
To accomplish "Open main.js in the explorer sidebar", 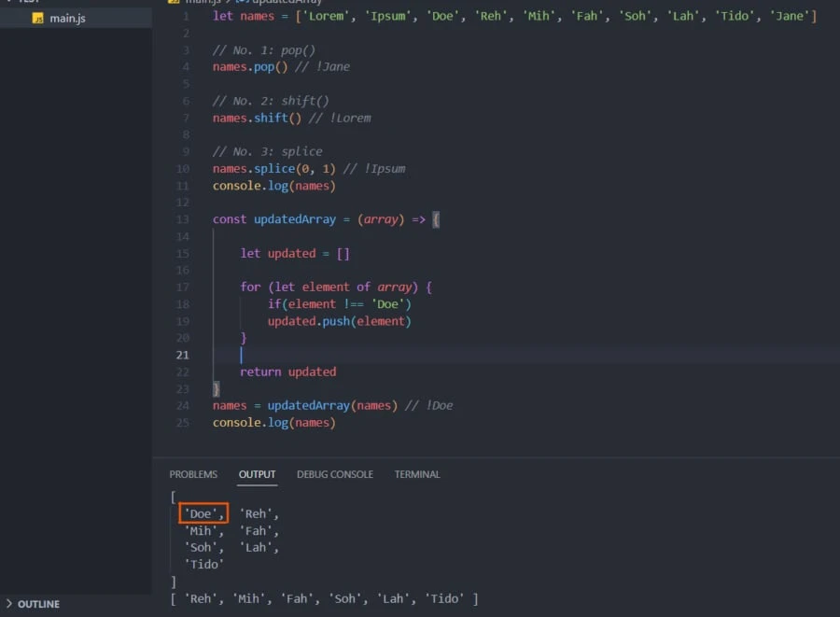I will click(65, 18).
